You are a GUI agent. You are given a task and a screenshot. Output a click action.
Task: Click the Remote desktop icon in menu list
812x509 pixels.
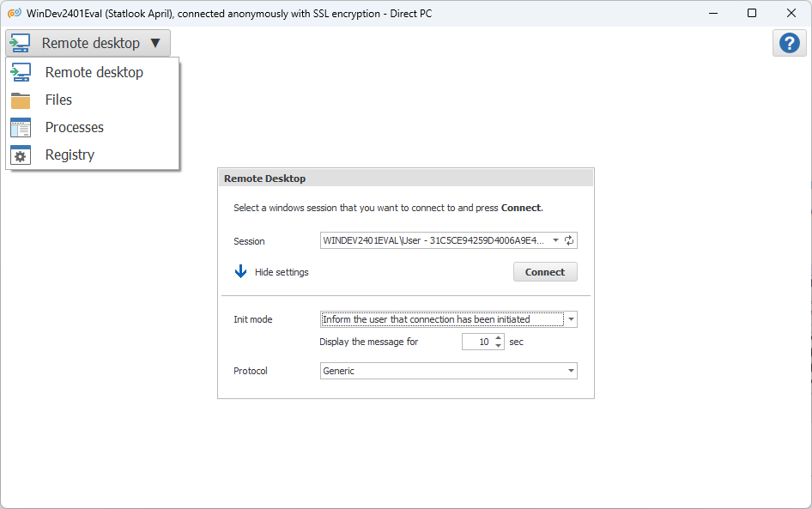[21, 73]
